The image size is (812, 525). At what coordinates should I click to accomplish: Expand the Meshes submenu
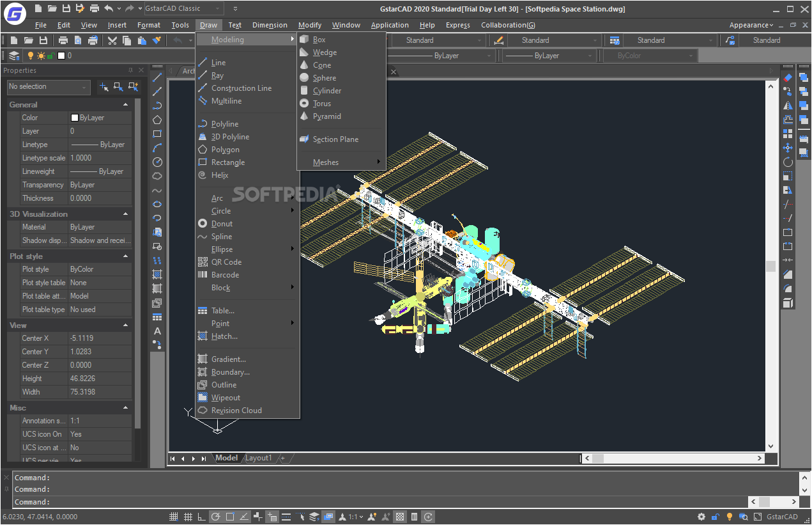(341, 162)
